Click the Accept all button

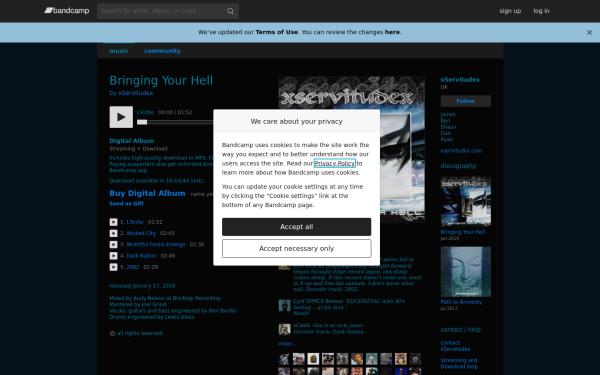297,227
